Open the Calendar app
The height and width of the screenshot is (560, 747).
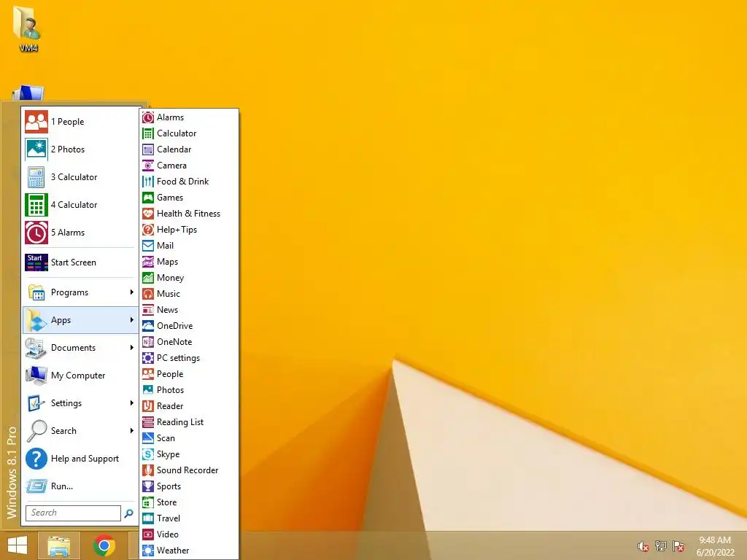click(189, 149)
